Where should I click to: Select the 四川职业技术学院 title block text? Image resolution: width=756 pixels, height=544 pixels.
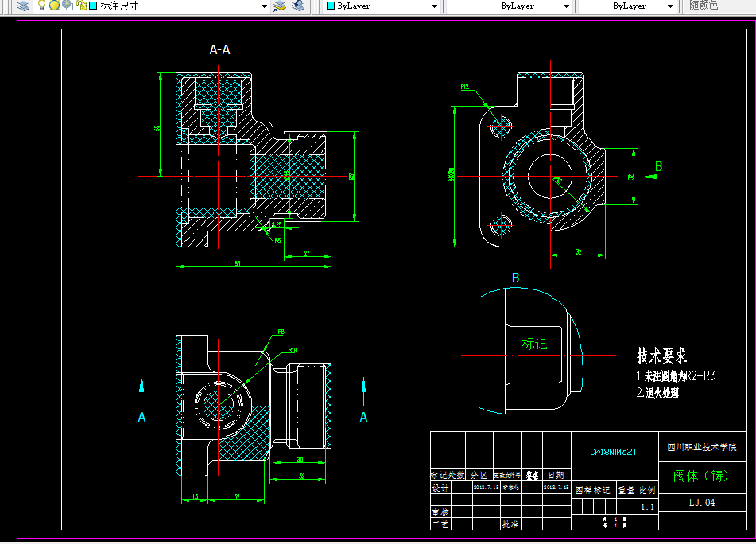coord(702,448)
